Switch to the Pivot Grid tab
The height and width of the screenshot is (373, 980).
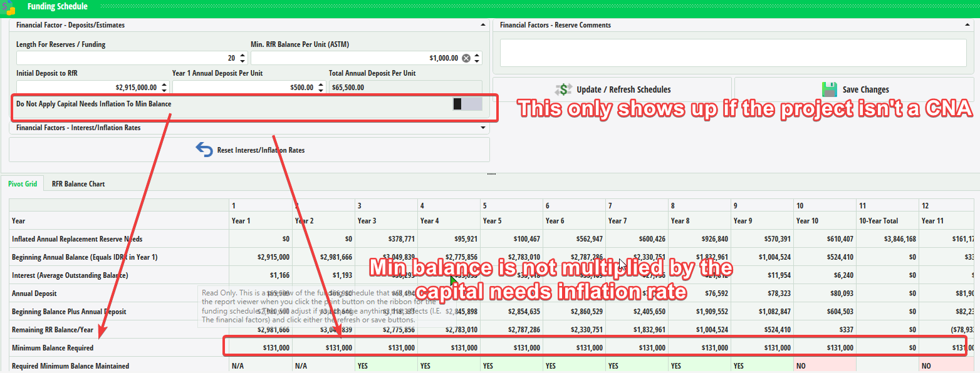pos(23,183)
